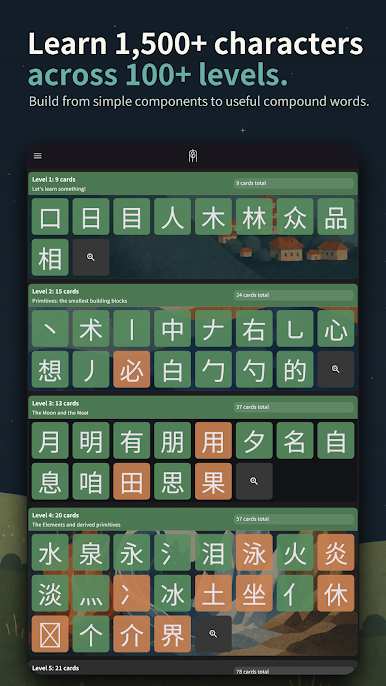Tap the 丶 dot primitive card
Viewport: 386px width, 686px height.
click(x=50, y=329)
